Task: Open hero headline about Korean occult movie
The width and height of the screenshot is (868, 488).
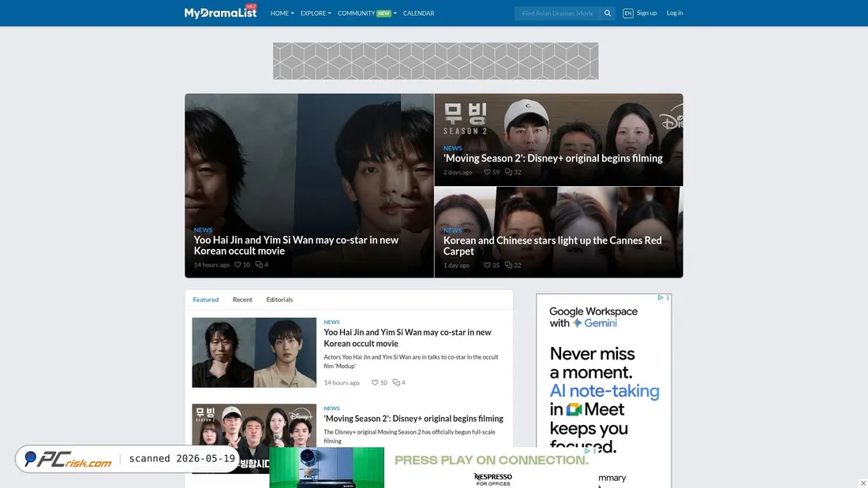Action: pyautogui.click(x=296, y=245)
